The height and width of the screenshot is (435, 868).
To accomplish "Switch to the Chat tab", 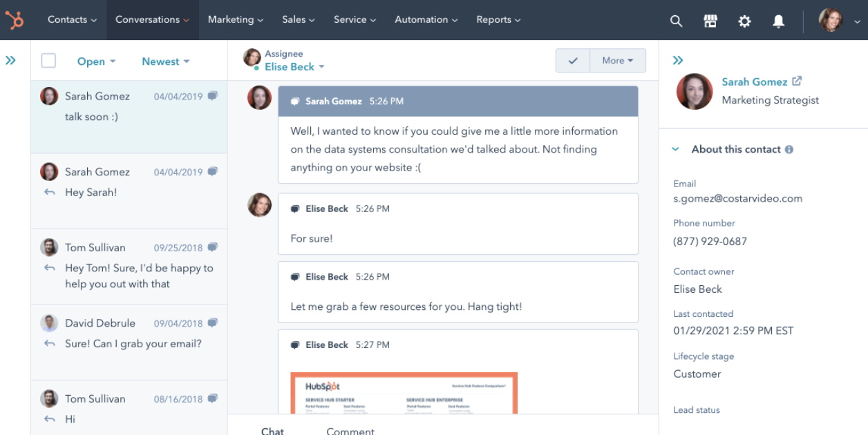I will click(272, 430).
